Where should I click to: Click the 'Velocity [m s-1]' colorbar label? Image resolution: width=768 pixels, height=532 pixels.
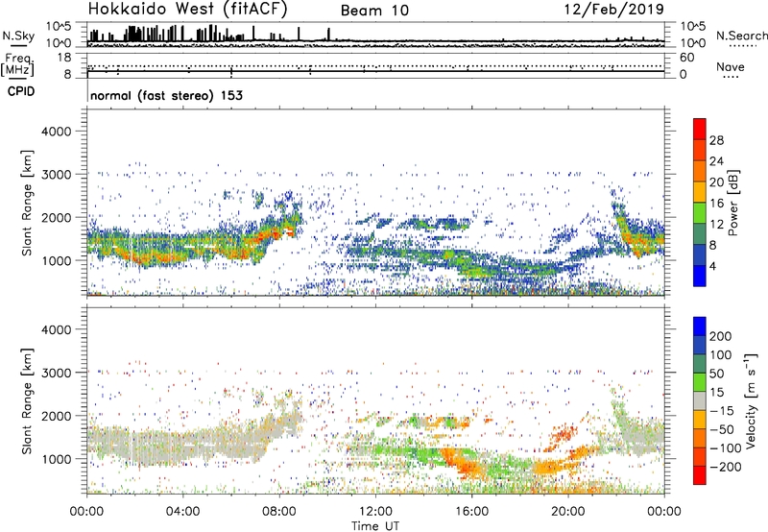point(751,400)
